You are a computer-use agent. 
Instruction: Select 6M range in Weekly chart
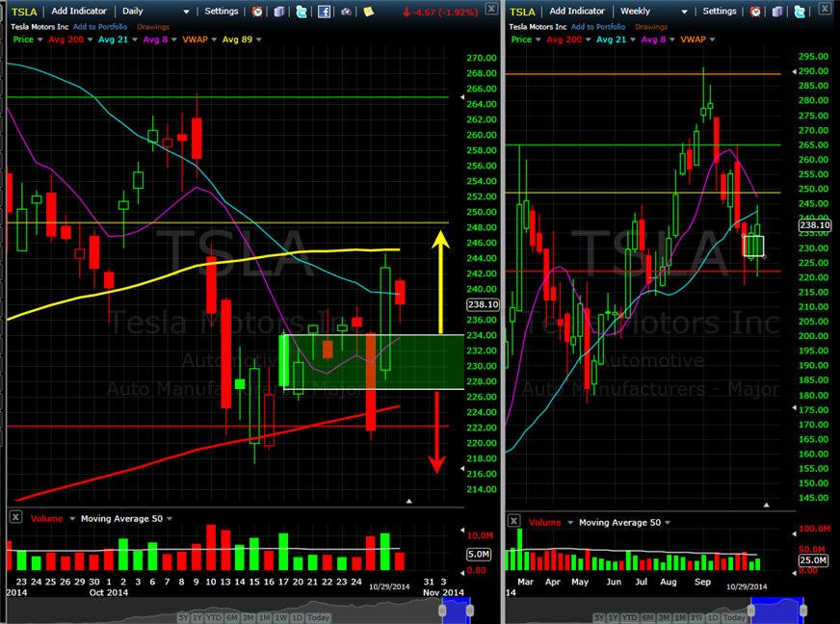(x=647, y=617)
